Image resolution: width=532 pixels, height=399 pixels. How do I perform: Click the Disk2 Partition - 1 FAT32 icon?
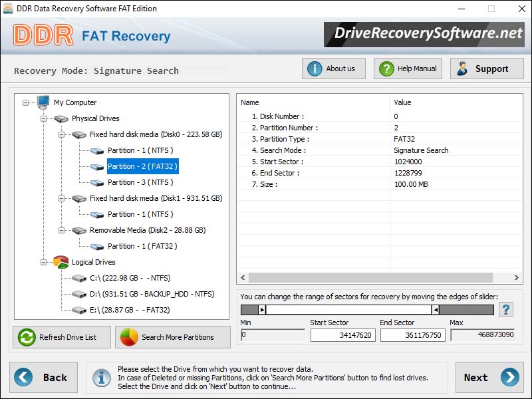[97, 246]
